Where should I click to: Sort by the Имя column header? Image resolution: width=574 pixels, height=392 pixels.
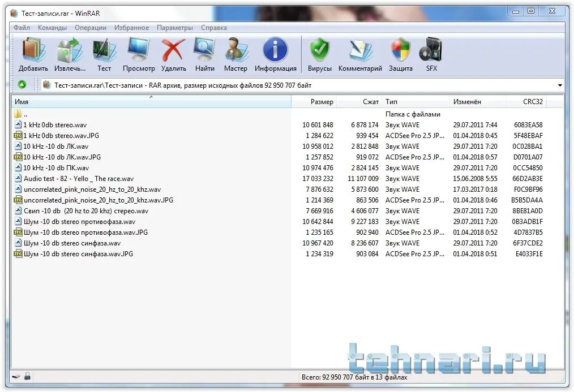(x=151, y=102)
